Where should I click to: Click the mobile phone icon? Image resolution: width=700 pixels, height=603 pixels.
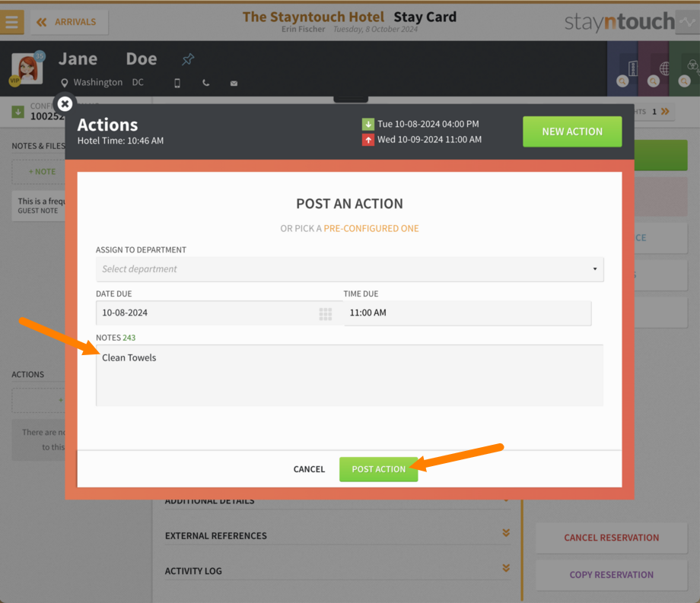coord(177,83)
